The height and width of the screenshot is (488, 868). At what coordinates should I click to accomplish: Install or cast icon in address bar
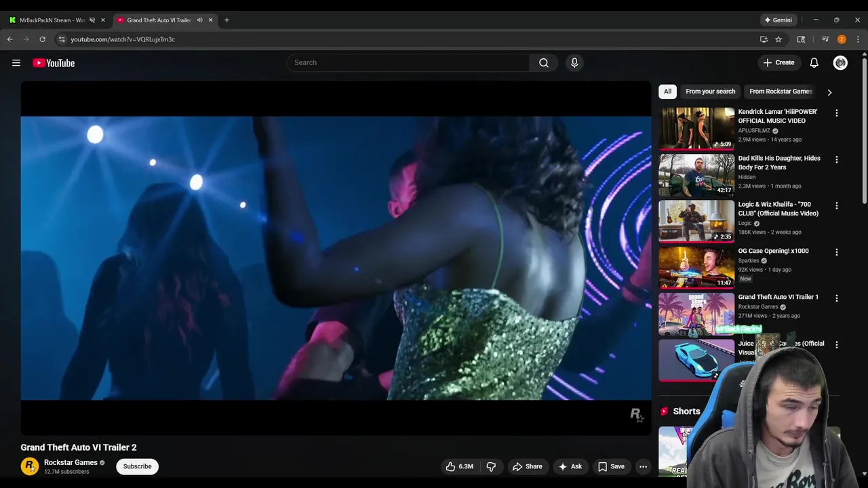click(764, 39)
